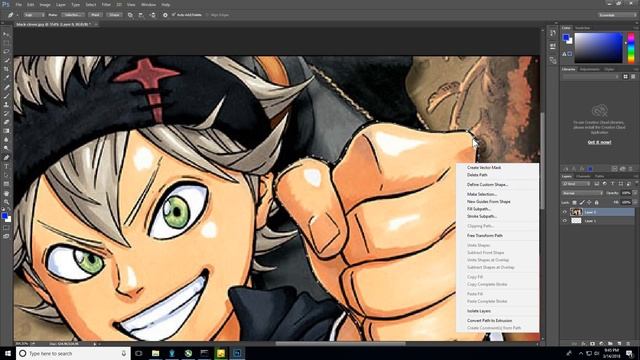This screenshot has height=360, width=640.
Task: Choose Make Selection from context menu
Action: tap(482, 194)
